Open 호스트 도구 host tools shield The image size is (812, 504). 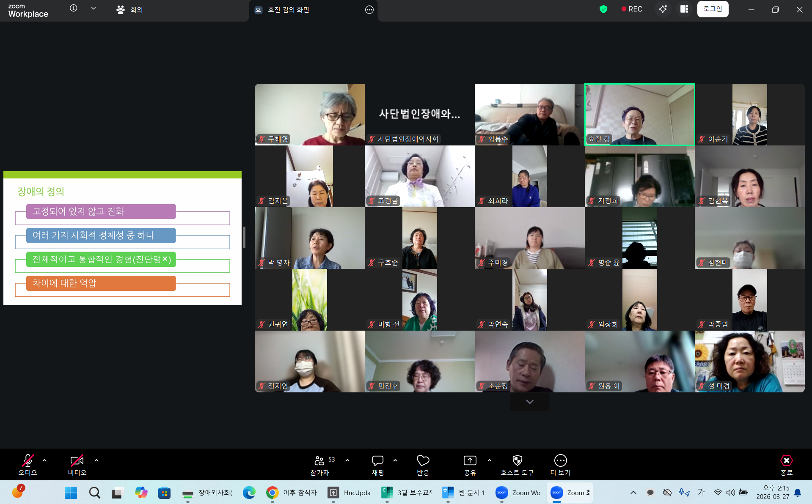point(517,465)
